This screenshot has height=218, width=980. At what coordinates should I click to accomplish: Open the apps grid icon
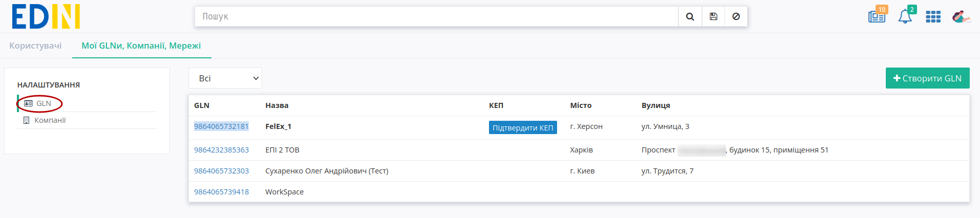point(933,17)
